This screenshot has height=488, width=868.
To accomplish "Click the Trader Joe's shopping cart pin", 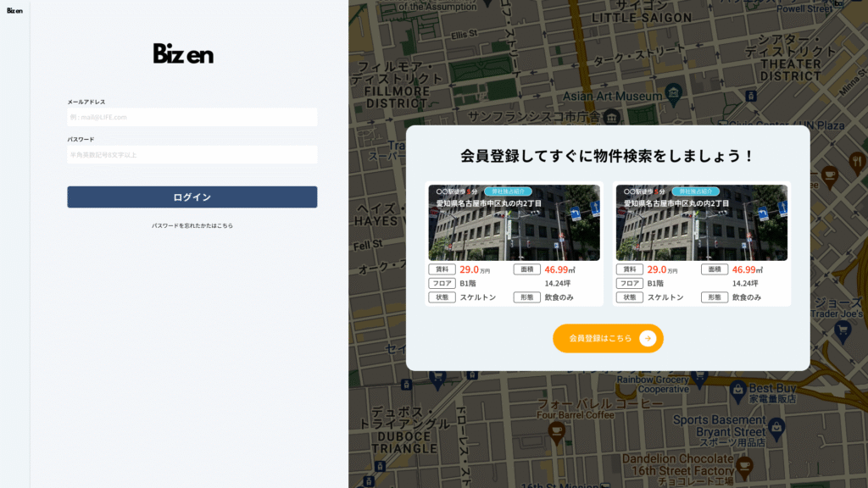I will point(843,330).
